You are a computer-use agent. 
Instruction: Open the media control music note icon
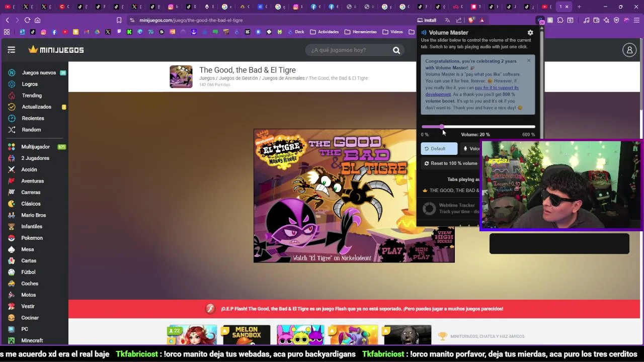point(586,20)
